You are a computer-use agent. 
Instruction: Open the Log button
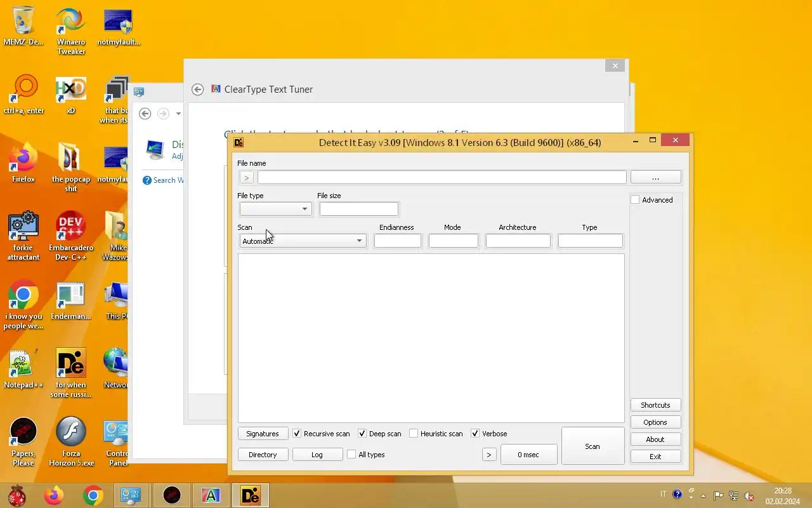point(317,455)
